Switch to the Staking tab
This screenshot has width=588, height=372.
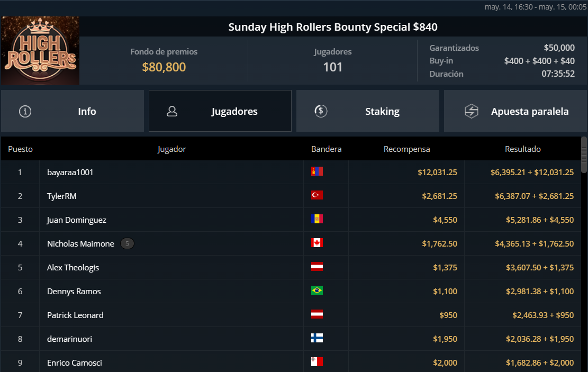(367, 111)
